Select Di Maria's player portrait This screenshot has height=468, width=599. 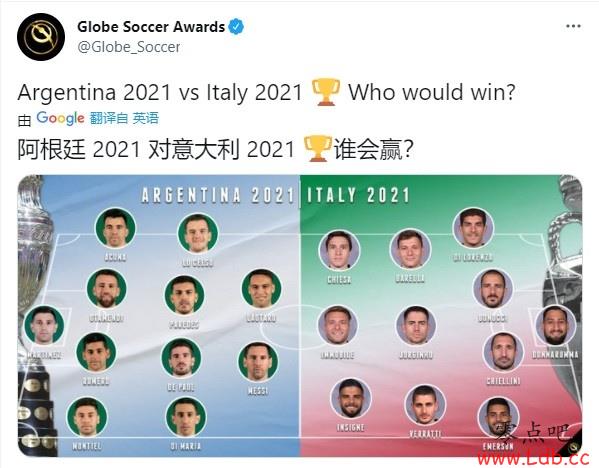(186, 417)
